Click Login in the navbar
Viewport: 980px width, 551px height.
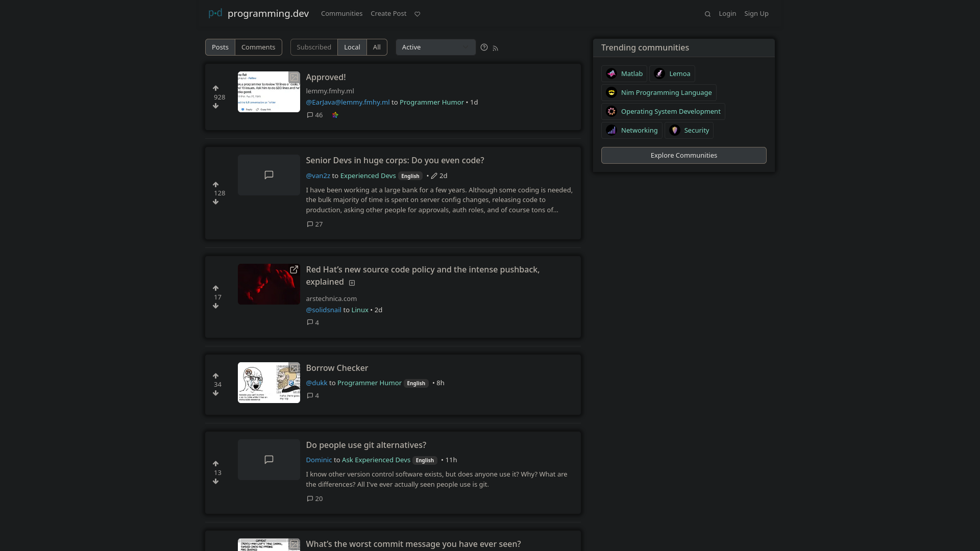click(727, 14)
